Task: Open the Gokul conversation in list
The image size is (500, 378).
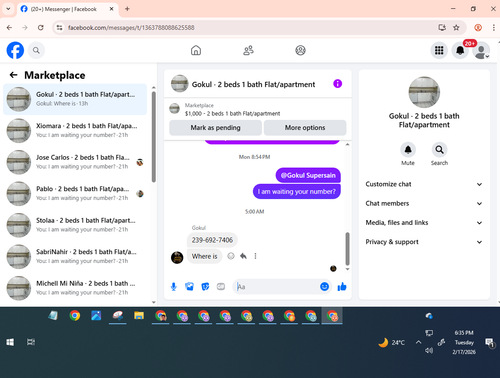Action: (75, 99)
